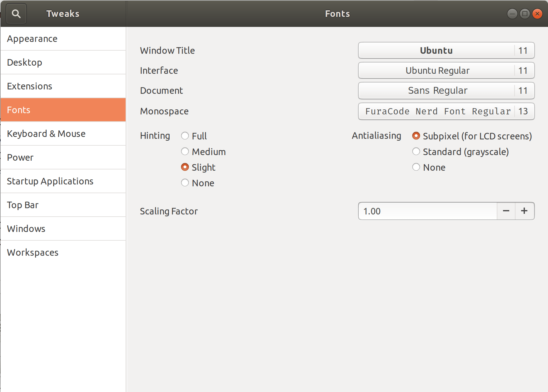Viewport: 548px width, 392px height.
Task: Switch to the Appearance section
Action: 32,38
